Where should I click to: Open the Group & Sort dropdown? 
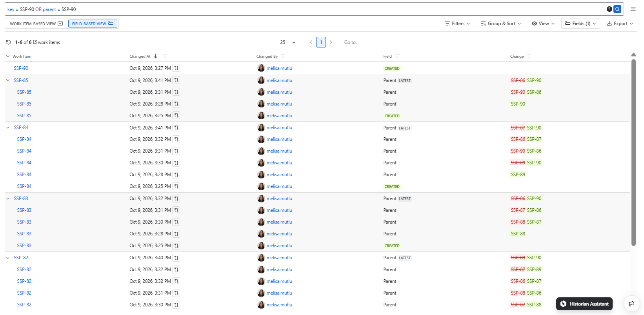pyautogui.click(x=501, y=24)
